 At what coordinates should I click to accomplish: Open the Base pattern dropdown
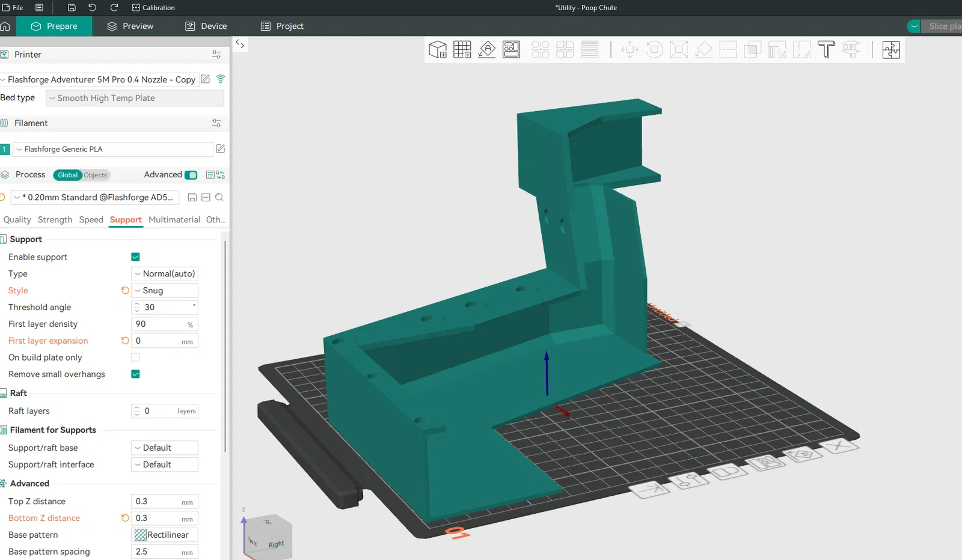[165, 535]
